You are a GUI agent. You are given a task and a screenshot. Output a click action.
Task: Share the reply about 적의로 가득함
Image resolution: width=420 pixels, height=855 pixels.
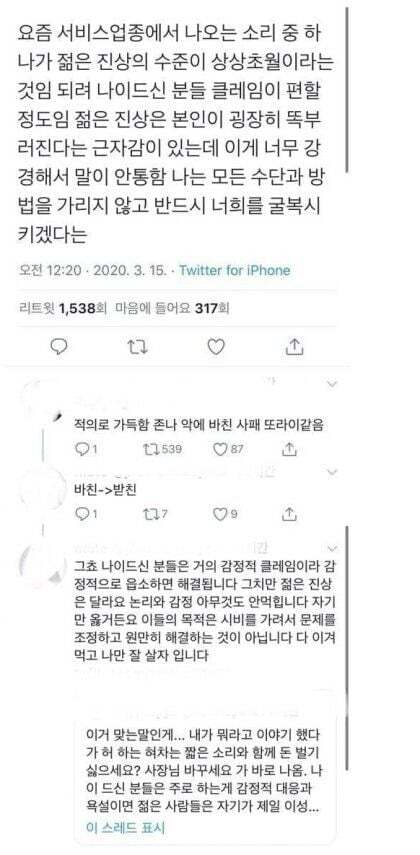[290, 448]
